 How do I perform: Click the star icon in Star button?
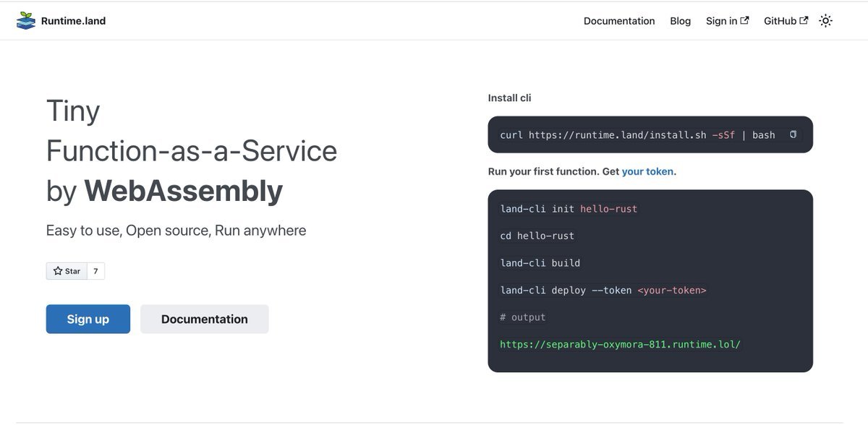coord(58,271)
